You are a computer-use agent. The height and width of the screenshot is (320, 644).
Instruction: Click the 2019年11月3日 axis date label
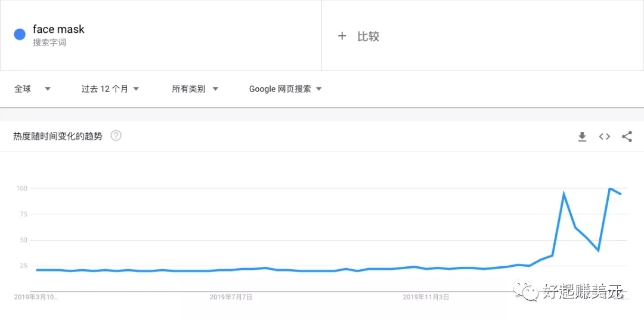point(426,297)
